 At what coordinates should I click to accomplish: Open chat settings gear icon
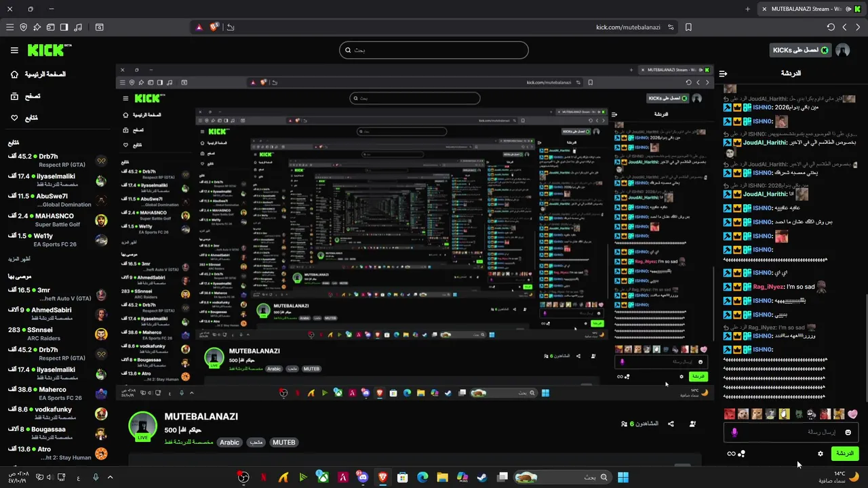(x=820, y=453)
